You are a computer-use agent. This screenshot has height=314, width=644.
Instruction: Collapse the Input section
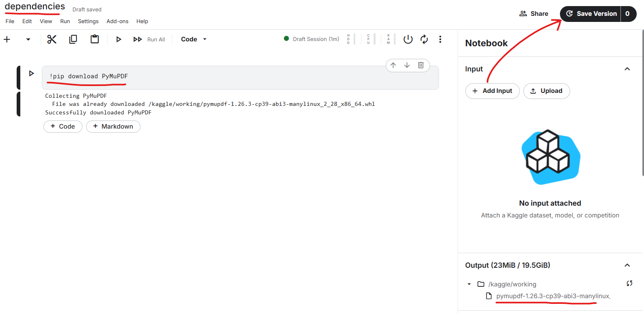(627, 69)
